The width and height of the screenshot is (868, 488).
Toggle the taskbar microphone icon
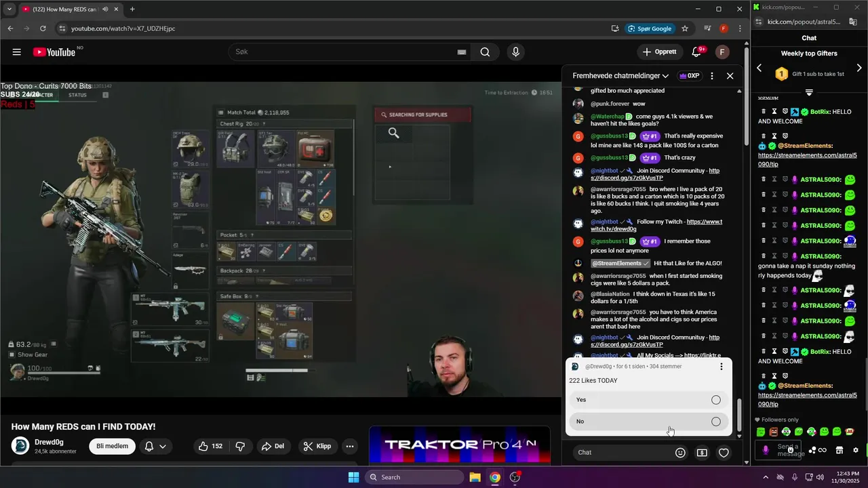(795, 477)
